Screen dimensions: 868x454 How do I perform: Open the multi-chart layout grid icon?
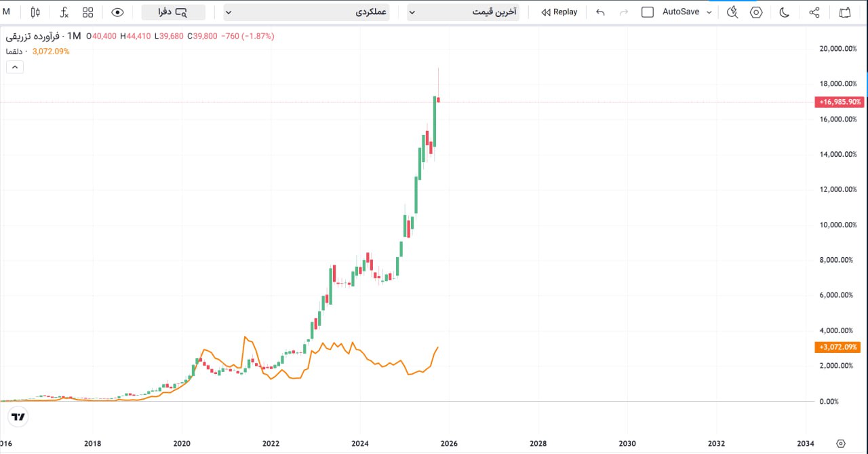pos(87,12)
